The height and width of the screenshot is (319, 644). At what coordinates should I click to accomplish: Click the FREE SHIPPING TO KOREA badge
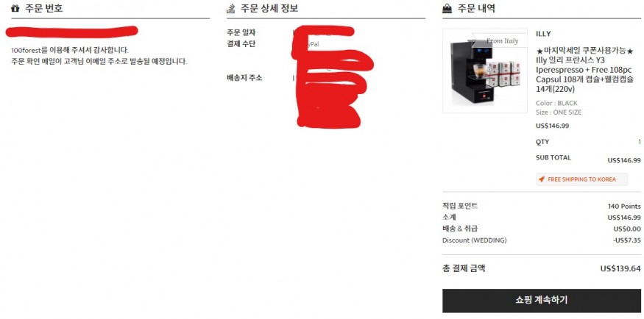click(x=582, y=179)
